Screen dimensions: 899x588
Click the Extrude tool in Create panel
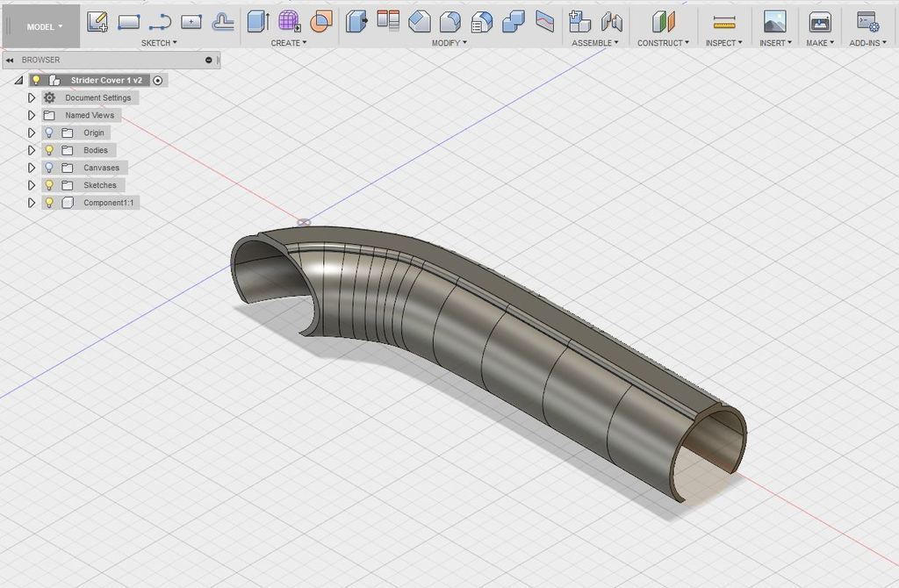coord(258,19)
